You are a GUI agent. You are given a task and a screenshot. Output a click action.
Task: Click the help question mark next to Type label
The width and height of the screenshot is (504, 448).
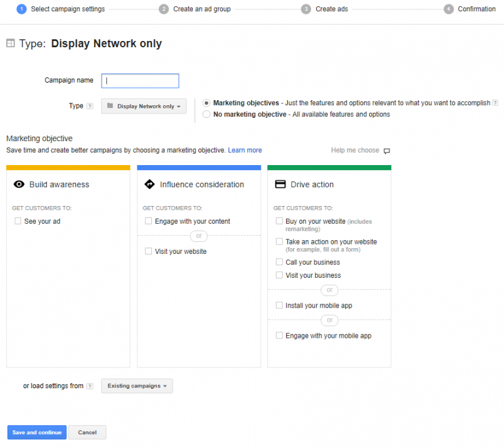tap(90, 106)
